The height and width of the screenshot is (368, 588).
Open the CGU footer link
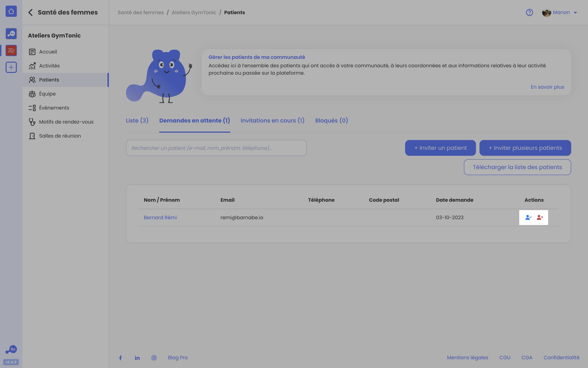[x=505, y=357]
